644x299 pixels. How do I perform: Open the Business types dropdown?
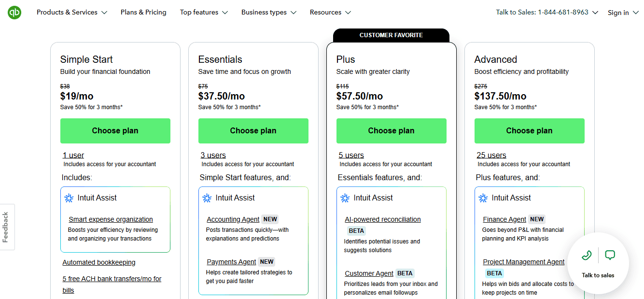(269, 13)
